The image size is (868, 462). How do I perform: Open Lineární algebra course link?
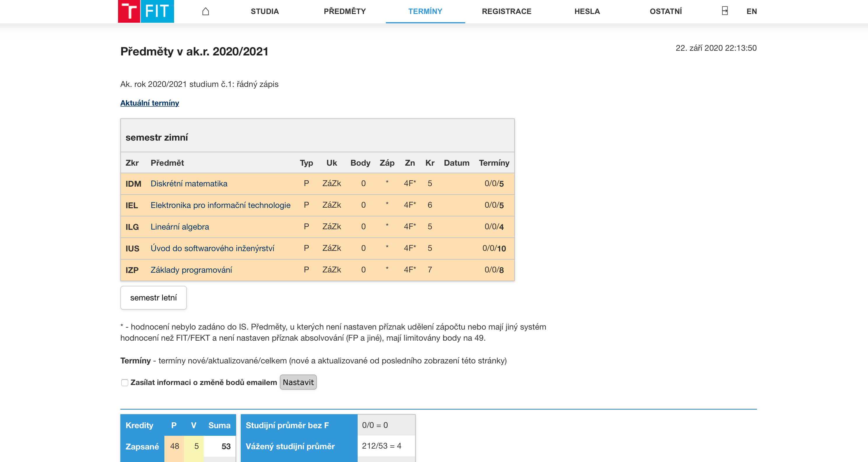click(x=180, y=227)
